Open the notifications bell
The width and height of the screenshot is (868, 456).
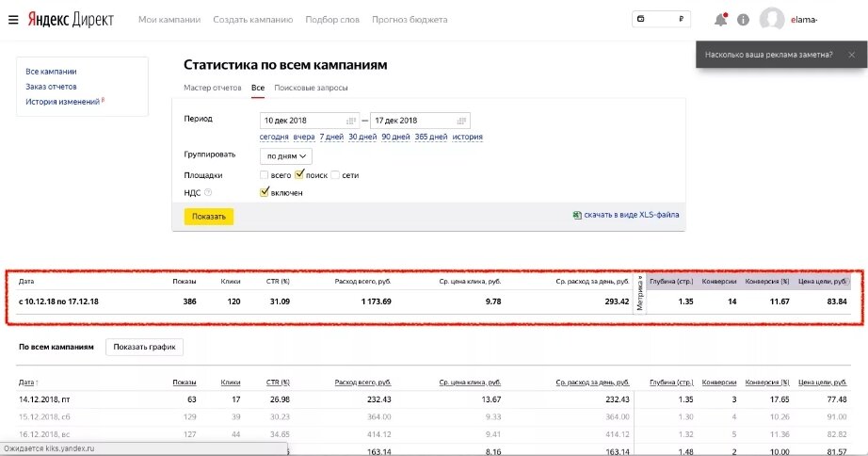[721, 20]
